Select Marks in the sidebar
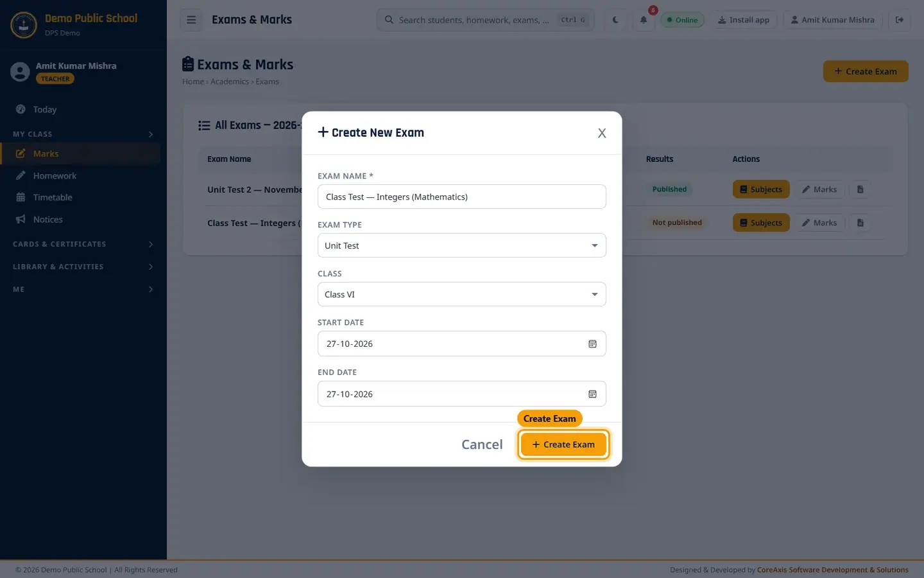This screenshot has height=578, width=924. (x=80, y=154)
